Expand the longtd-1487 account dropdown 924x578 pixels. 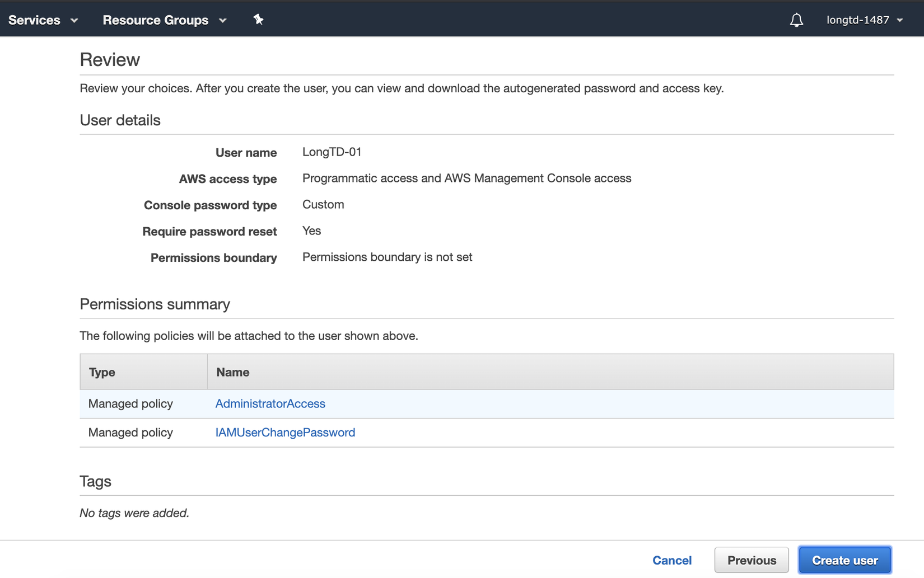pos(864,20)
